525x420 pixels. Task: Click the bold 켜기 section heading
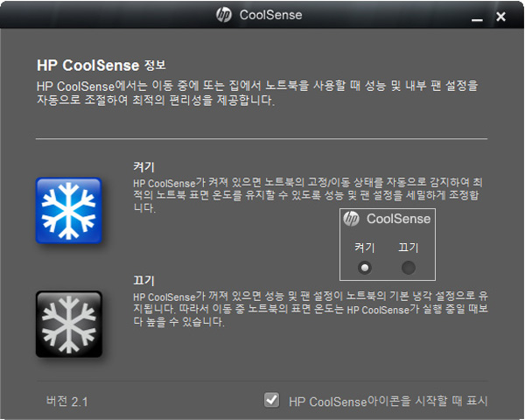click(144, 166)
